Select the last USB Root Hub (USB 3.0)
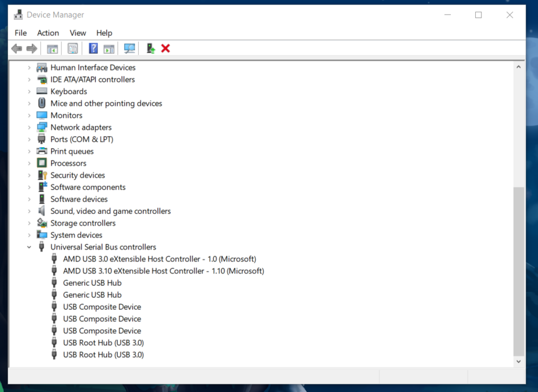Screen dimensions: 538x392 [x=103, y=354]
